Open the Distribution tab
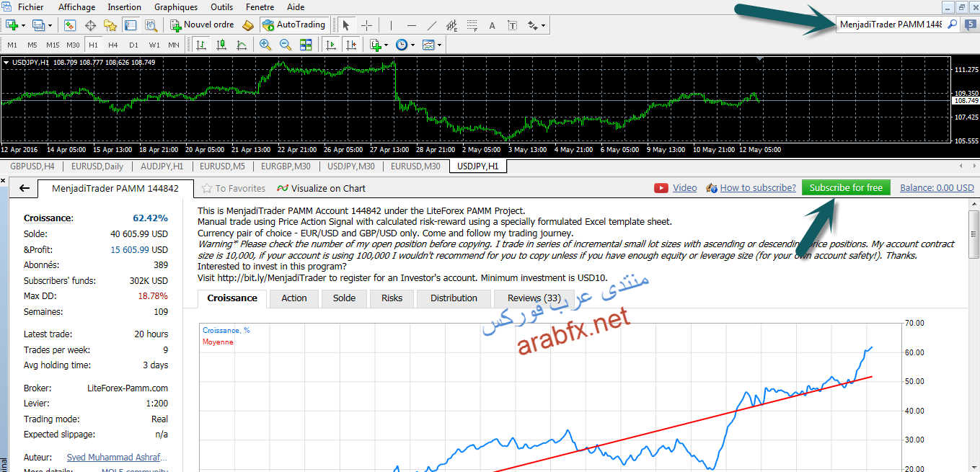Viewport: 980px width, 472px height. point(454,298)
